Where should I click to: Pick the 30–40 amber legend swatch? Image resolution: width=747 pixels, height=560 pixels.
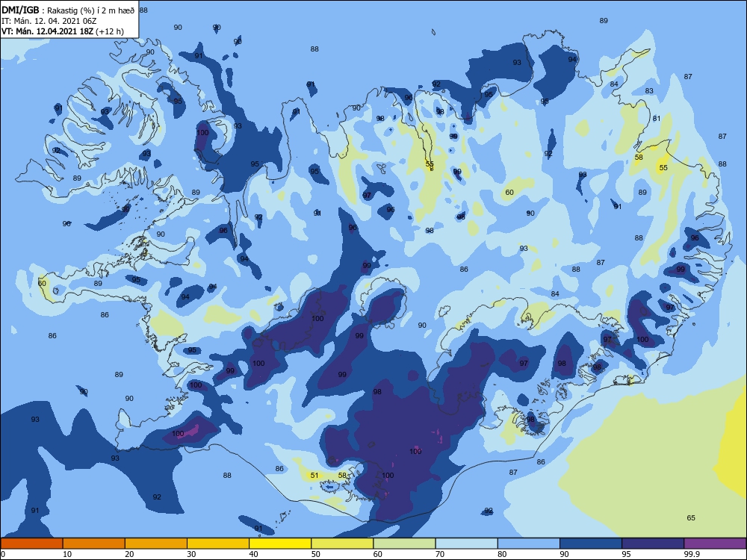(x=218, y=544)
